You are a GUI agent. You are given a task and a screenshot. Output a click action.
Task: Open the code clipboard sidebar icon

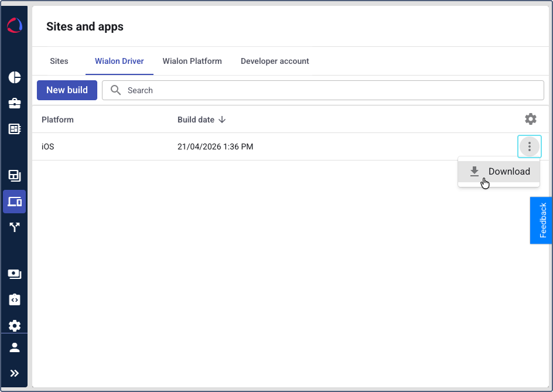pos(15,299)
